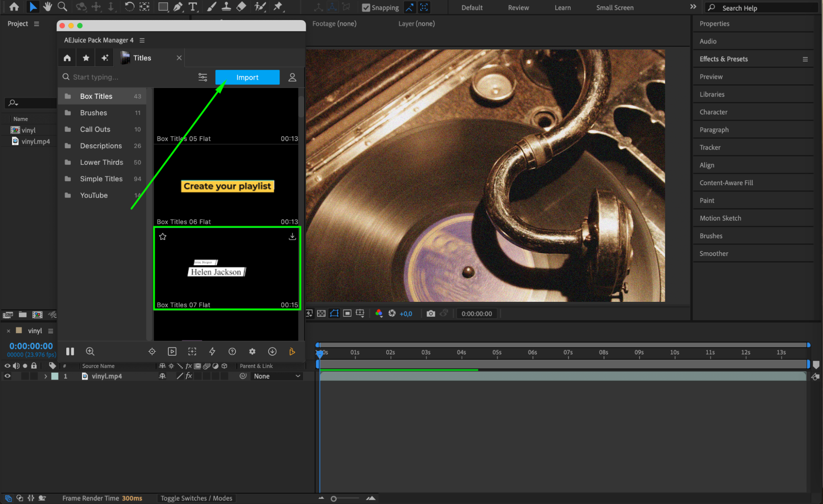Select the Pen tool in top toolbar
Image resolution: width=823 pixels, height=504 pixels.
tap(178, 7)
